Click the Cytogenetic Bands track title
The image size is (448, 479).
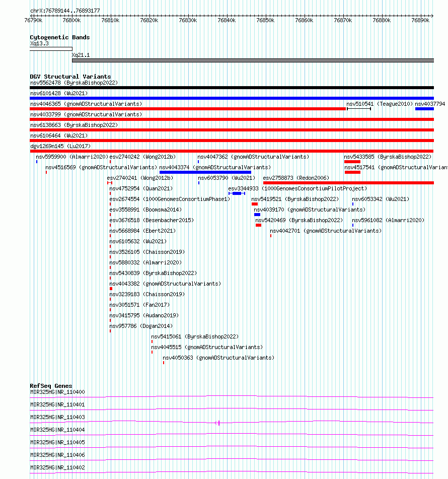pyautogui.click(x=60, y=37)
